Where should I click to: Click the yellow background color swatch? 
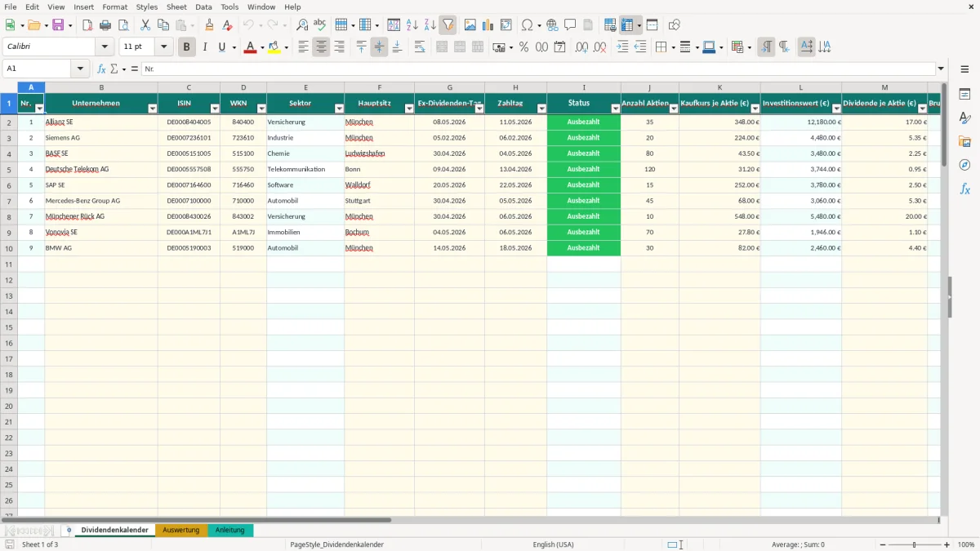click(274, 47)
